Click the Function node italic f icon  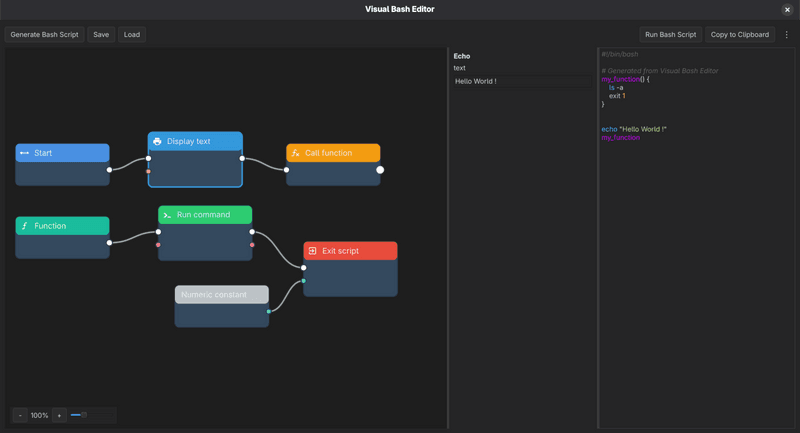tap(24, 226)
